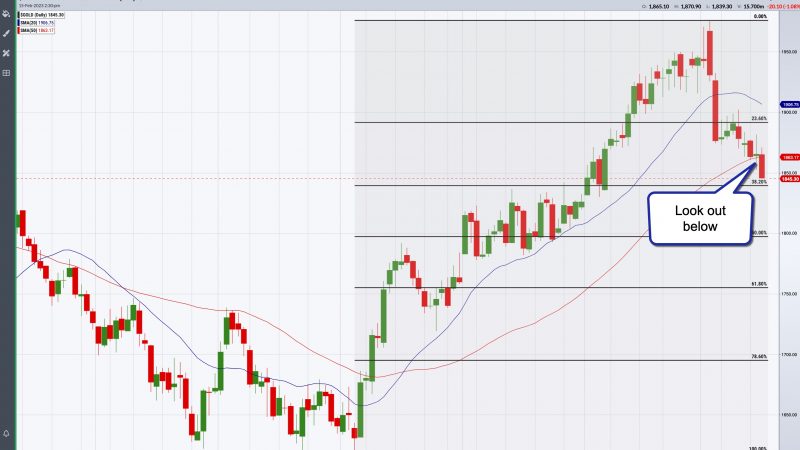Screen dimensions: 800x450
Task: Select the SMA(50) indicator legend
Action: [36, 31]
